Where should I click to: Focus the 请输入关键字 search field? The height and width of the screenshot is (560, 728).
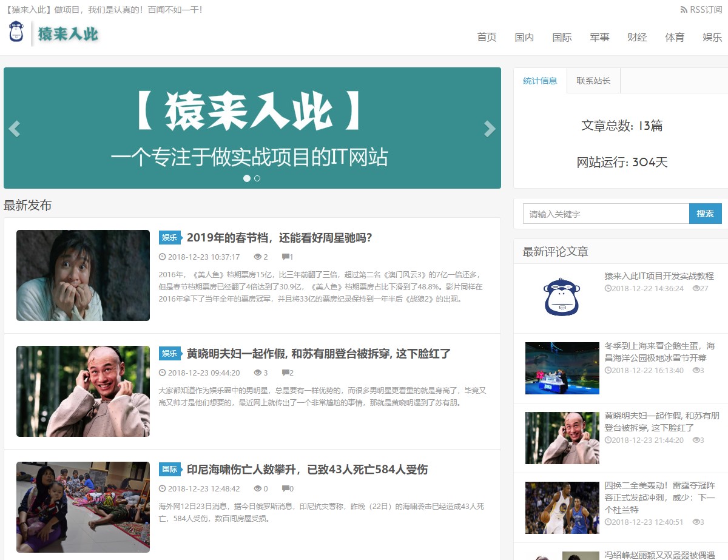pyautogui.click(x=606, y=214)
